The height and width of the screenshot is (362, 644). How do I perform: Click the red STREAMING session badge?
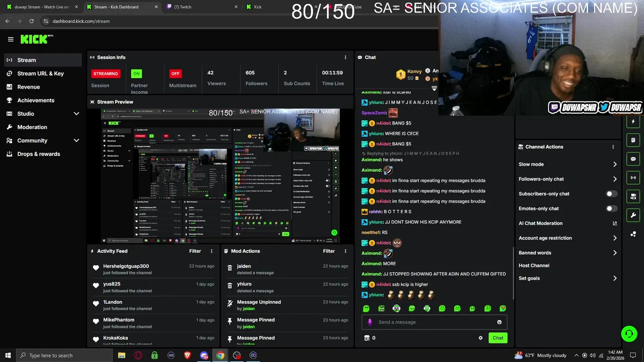[106, 73]
